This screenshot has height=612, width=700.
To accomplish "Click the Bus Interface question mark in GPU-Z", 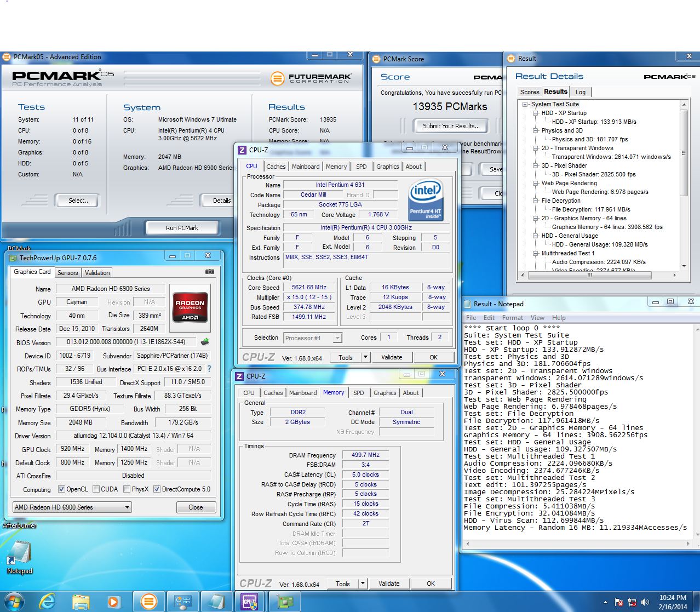I will [209, 369].
